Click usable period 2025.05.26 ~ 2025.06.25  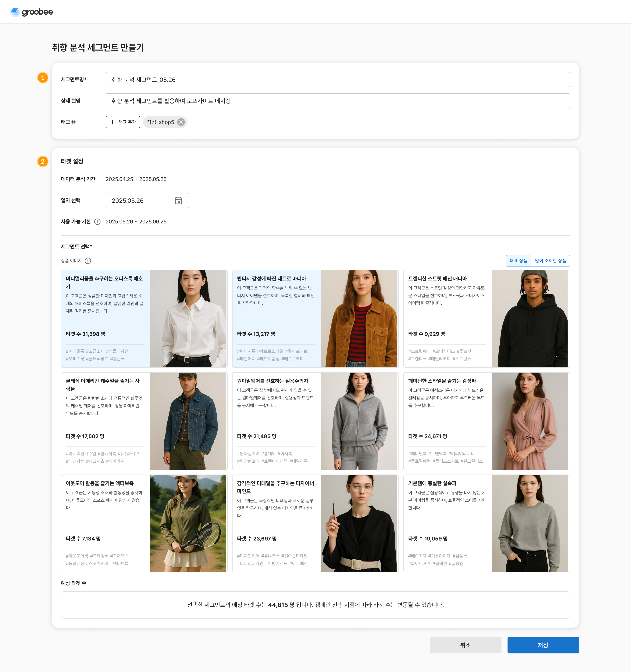(136, 222)
